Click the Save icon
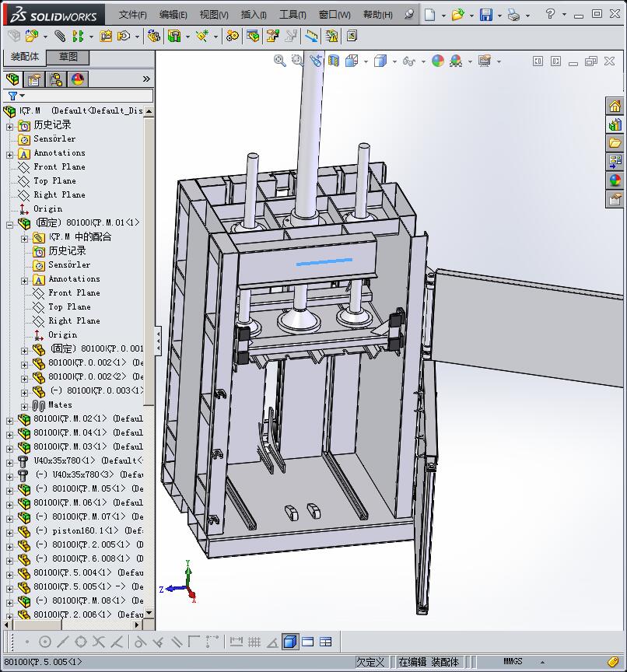This screenshot has height=672, width=627. click(486, 15)
